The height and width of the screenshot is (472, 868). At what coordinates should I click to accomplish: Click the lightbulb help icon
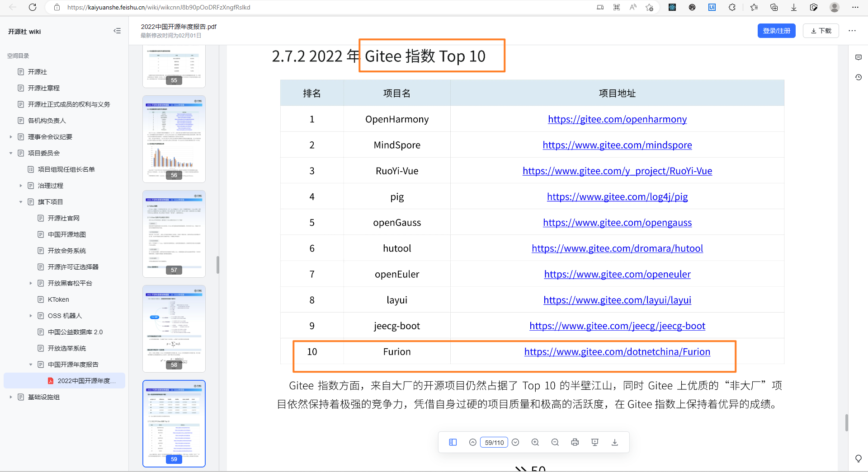(x=859, y=458)
